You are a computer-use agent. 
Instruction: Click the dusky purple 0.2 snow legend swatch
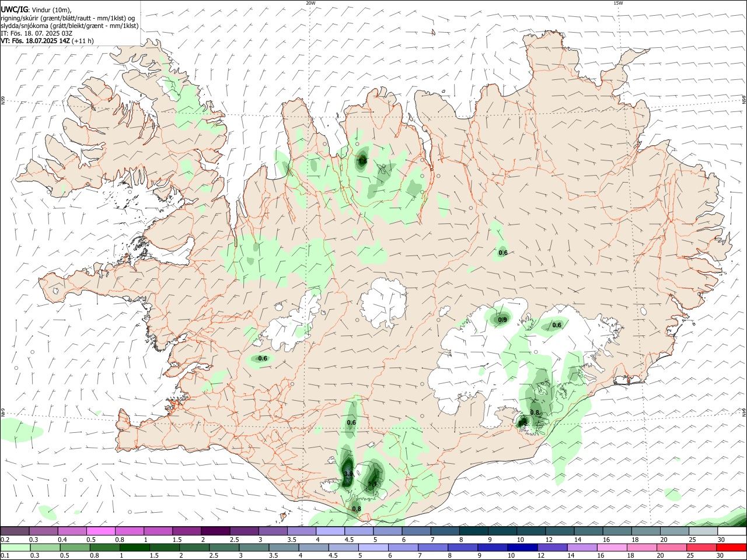point(15,531)
